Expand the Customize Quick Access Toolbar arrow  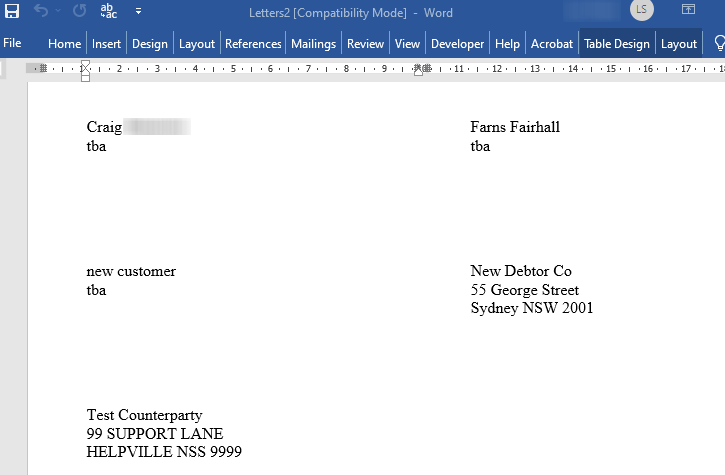pos(138,12)
